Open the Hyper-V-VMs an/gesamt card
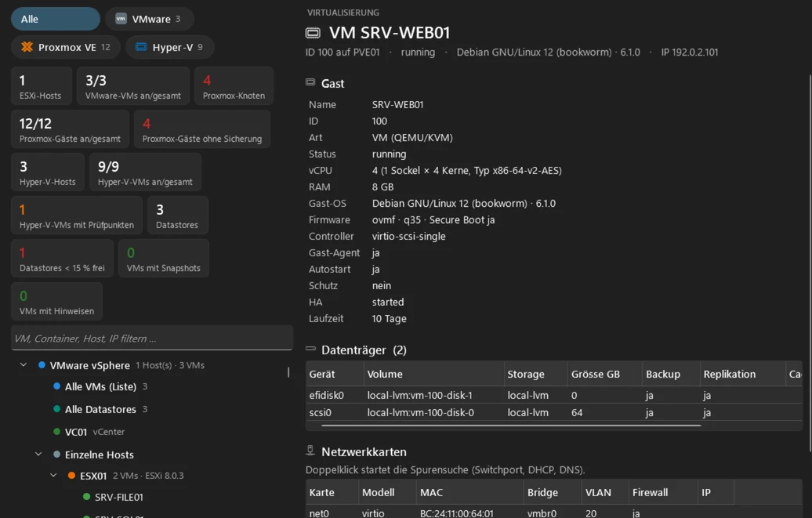The image size is (812, 518). click(146, 172)
